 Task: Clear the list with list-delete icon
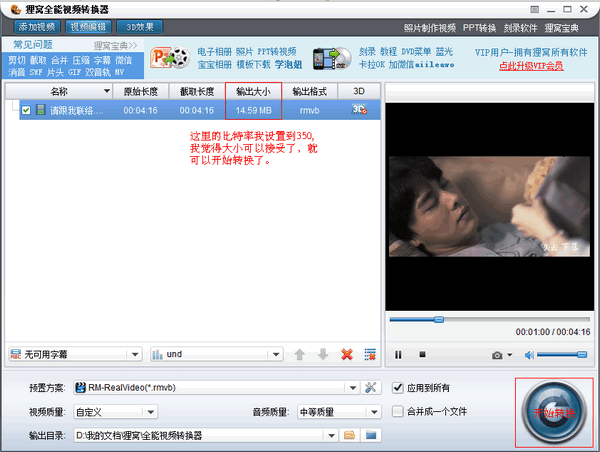click(x=370, y=354)
